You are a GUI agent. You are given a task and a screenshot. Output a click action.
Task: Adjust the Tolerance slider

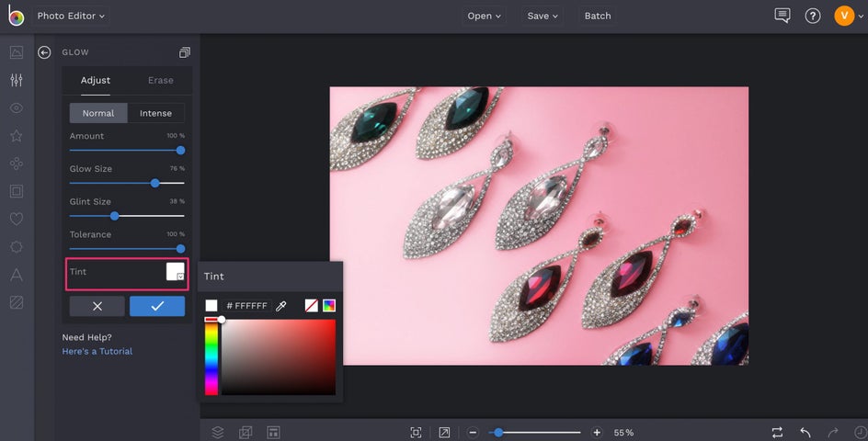pos(127,249)
